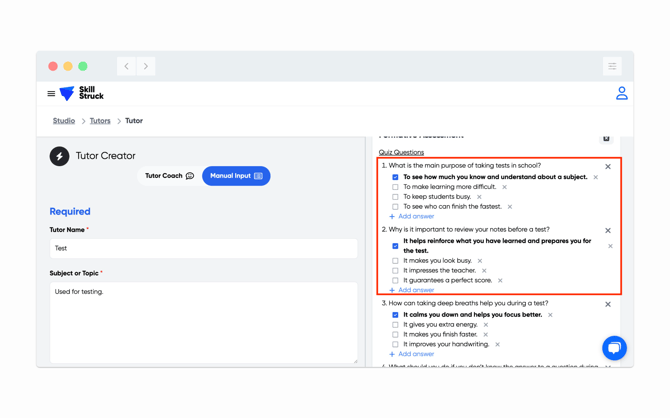The image size is (670, 418).
Task: Click the Tutor Name input field
Action: (203, 248)
